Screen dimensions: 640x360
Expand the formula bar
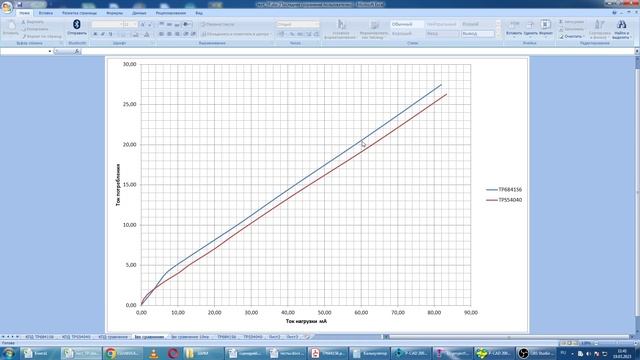[x=637, y=51]
